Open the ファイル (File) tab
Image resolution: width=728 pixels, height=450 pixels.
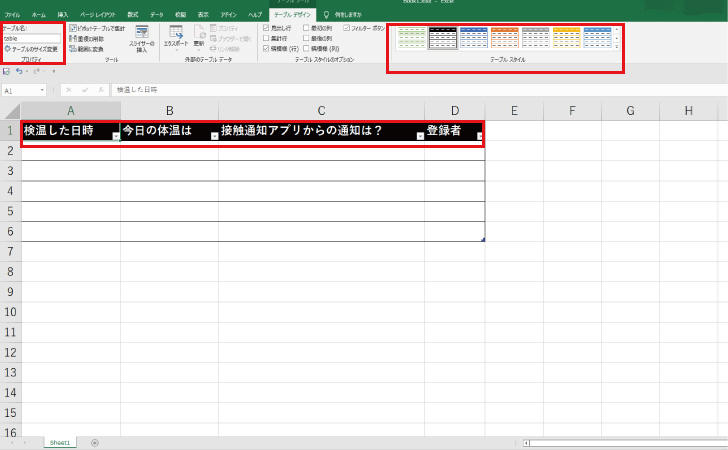(13, 15)
